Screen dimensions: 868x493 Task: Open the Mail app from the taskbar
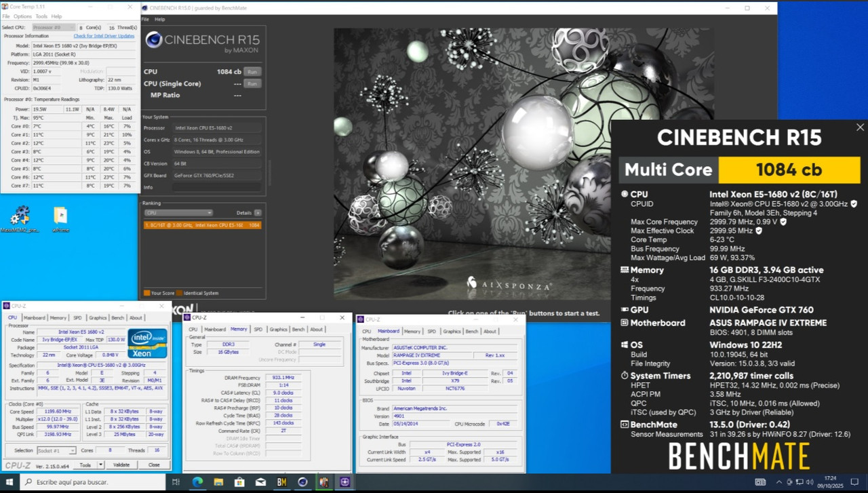(x=260, y=482)
